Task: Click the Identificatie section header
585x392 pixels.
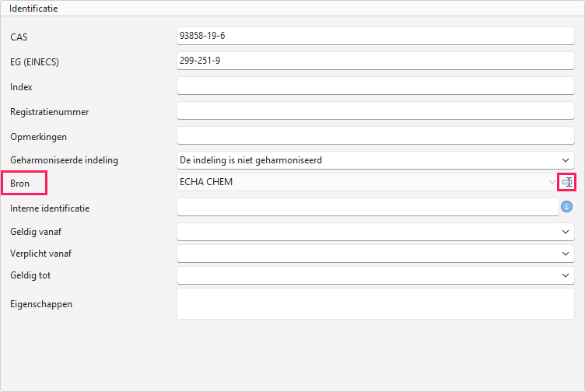Action: pos(33,9)
